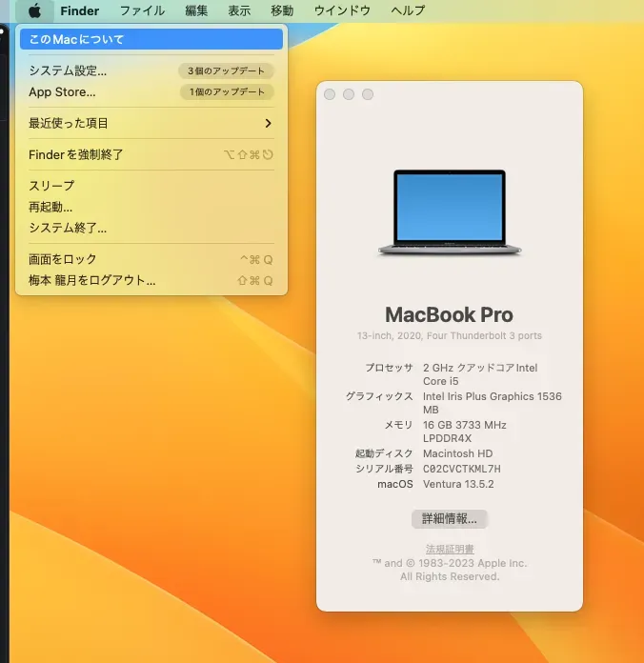Open the 編集 menu
Screen dimensions: 644x663
pos(196,10)
